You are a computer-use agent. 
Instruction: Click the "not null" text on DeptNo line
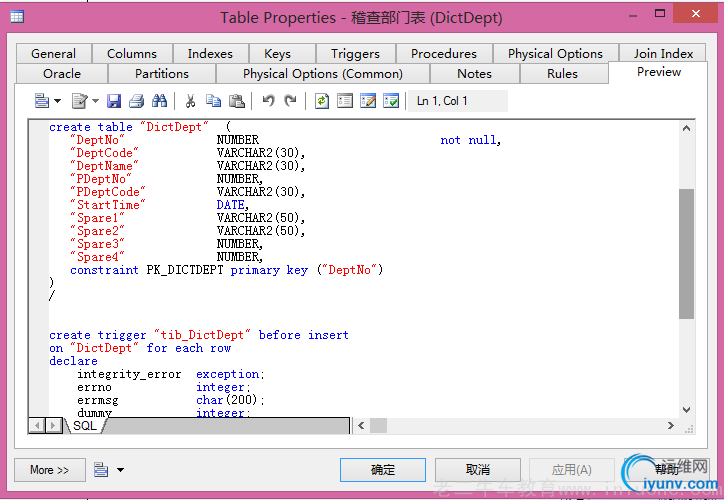click(x=469, y=140)
